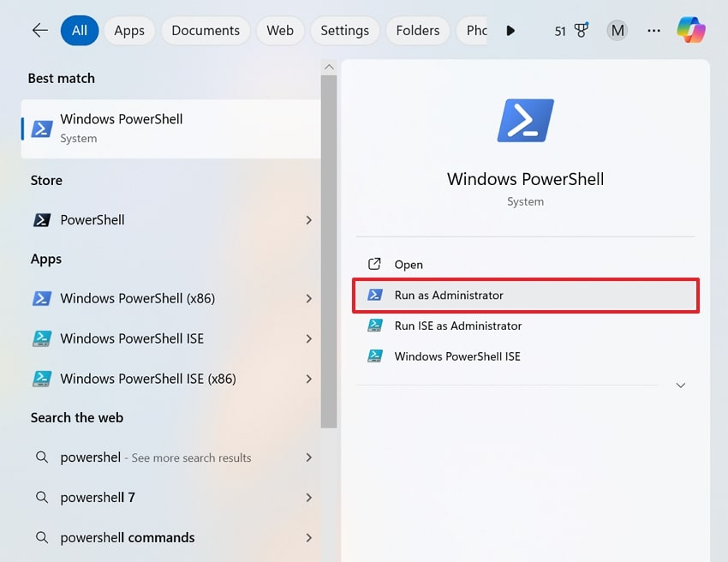Expand the powershell 7 search suggestion

[x=308, y=497]
